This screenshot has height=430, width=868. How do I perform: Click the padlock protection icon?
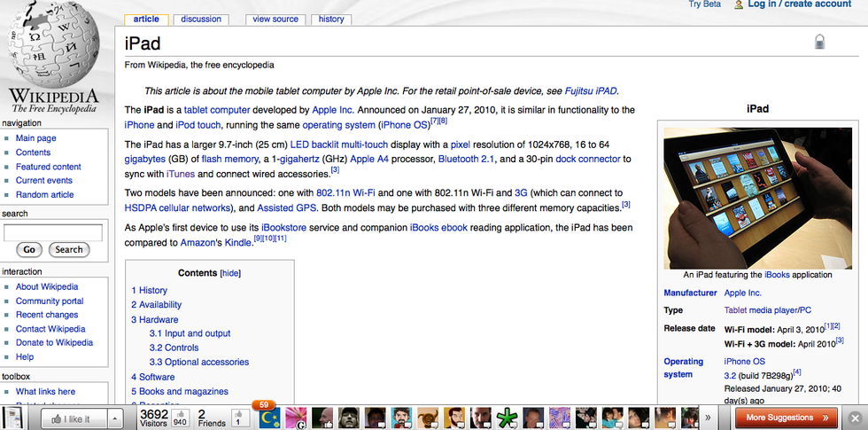click(820, 42)
